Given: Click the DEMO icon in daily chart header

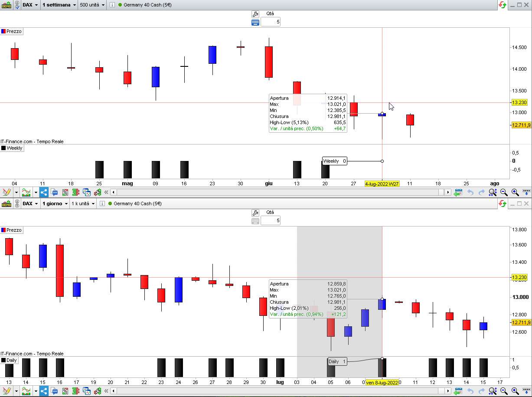Looking at the screenshot, I should [7, 203].
